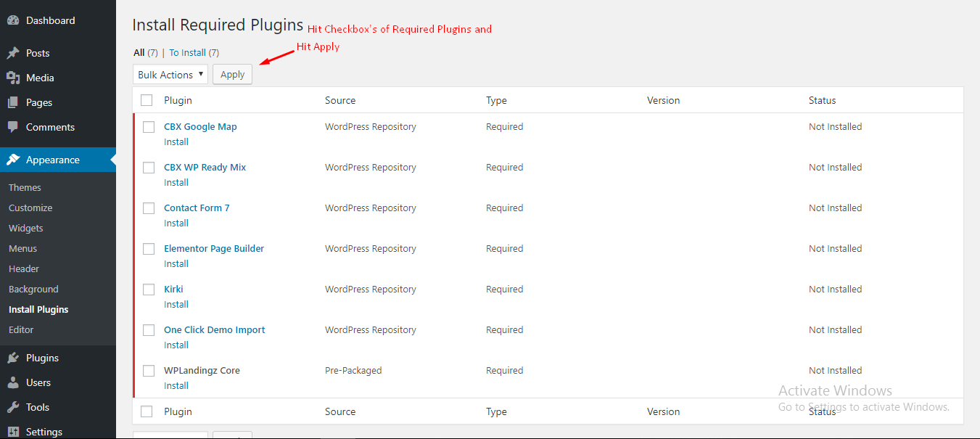The image size is (980, 439).
Task: Open the Kirki plugin link
Action: tap(173, 289)
